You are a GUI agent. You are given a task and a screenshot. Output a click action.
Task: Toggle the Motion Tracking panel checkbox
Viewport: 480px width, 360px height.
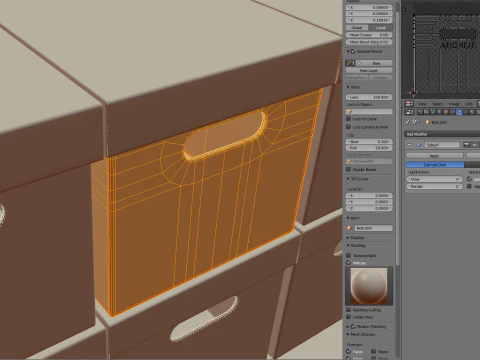click(353, 326)
